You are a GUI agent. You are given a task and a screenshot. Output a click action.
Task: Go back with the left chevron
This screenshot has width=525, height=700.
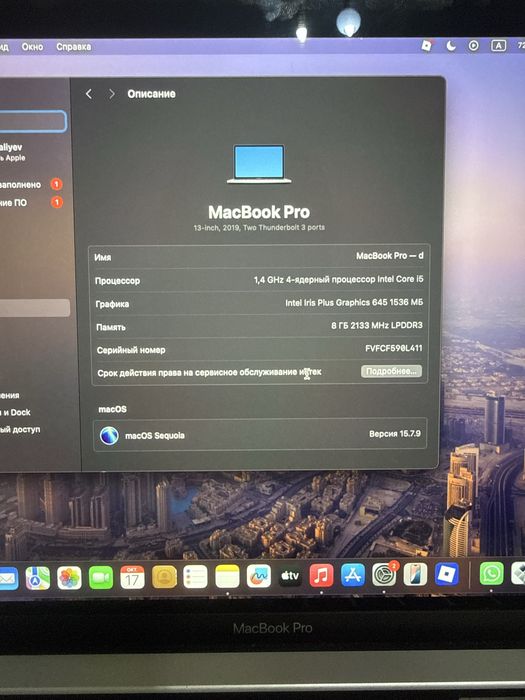point(89,94)
